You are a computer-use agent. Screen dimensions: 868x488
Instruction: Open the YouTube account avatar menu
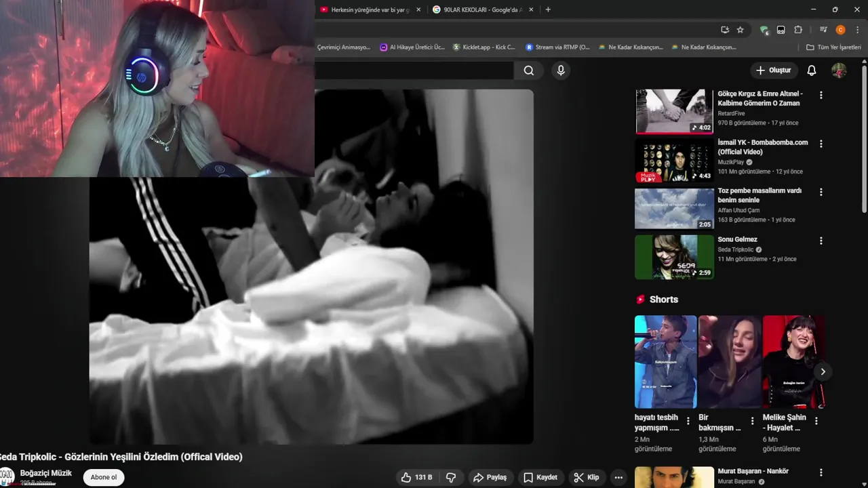(839, 70)
